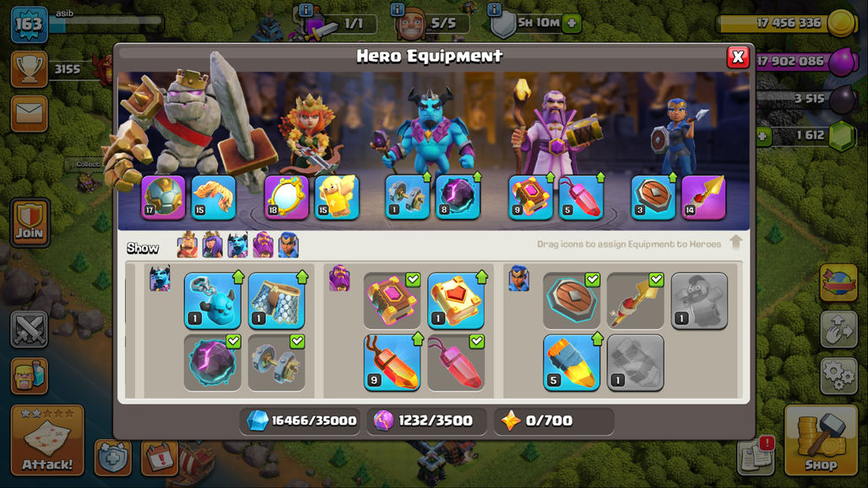Select the equipped Dark Orb with checkmark
868x488 pixels.
[213, 363]
